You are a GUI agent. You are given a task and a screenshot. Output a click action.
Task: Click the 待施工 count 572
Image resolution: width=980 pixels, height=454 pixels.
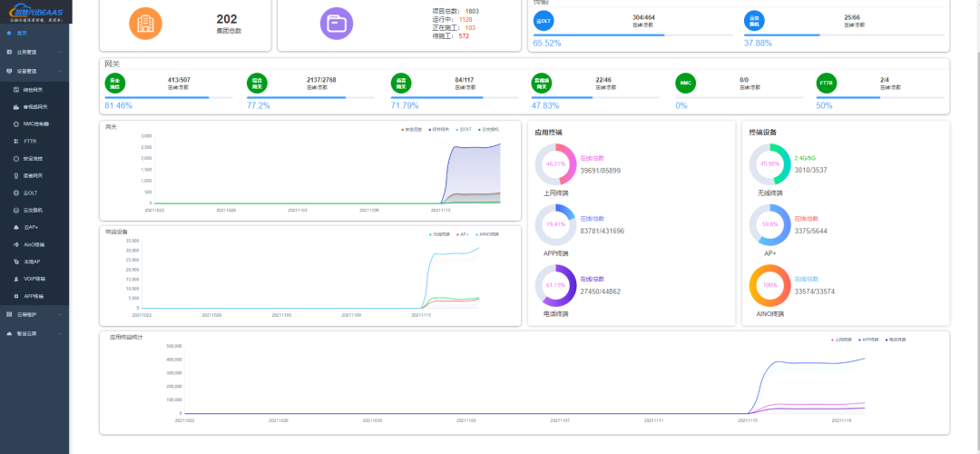[464, 35]
